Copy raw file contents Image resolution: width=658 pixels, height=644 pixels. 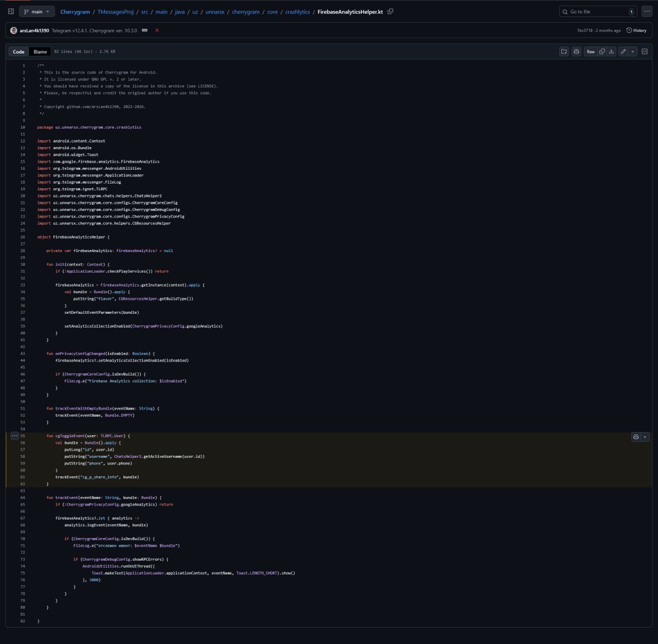602,51
